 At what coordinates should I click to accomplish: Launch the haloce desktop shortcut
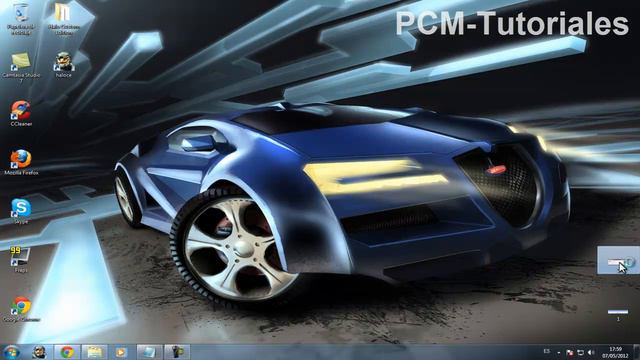point(63,64)
